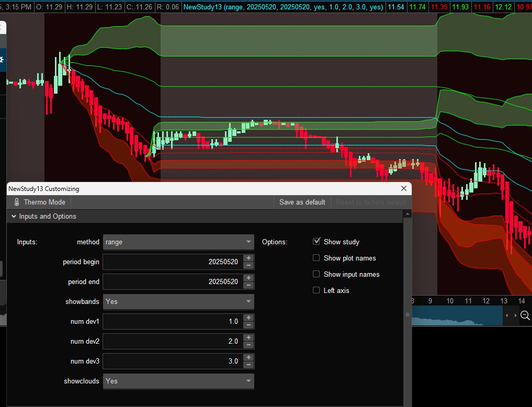Enable the Show plot names checkbox
Viewport: 532px width, 407px height.
(x=316, y=258)
